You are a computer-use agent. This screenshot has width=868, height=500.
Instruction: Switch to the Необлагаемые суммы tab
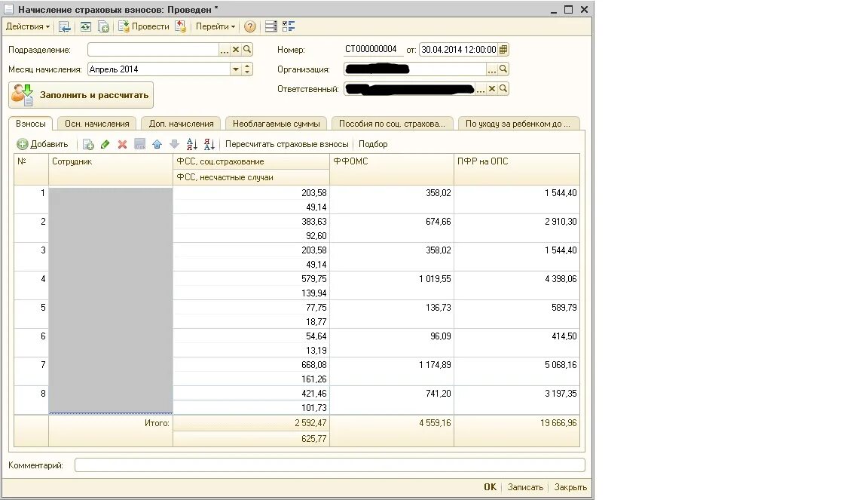[277, 124]
